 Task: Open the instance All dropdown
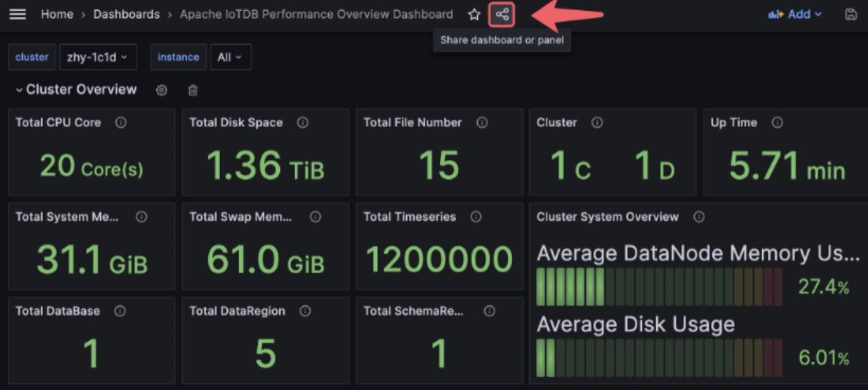[x=231, y=57]
